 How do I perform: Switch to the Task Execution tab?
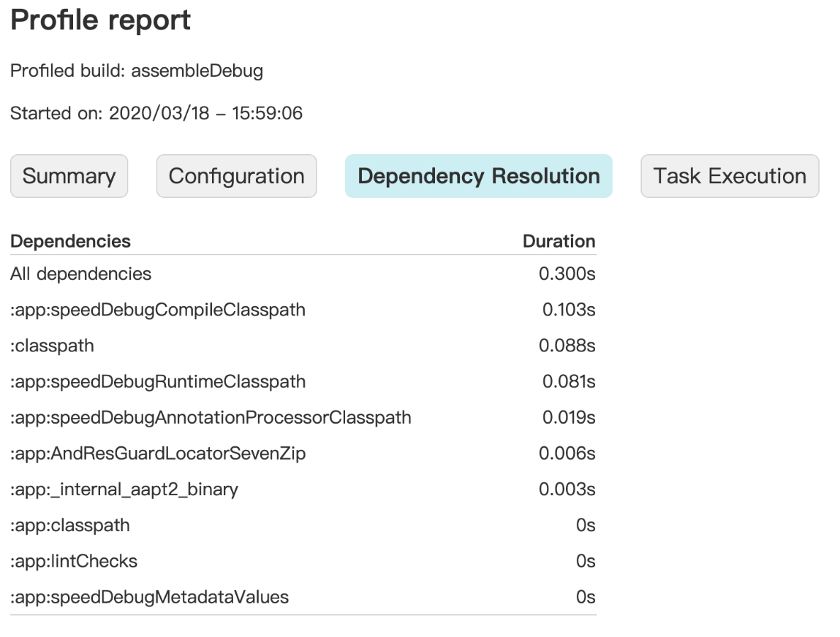pos(729,175)
